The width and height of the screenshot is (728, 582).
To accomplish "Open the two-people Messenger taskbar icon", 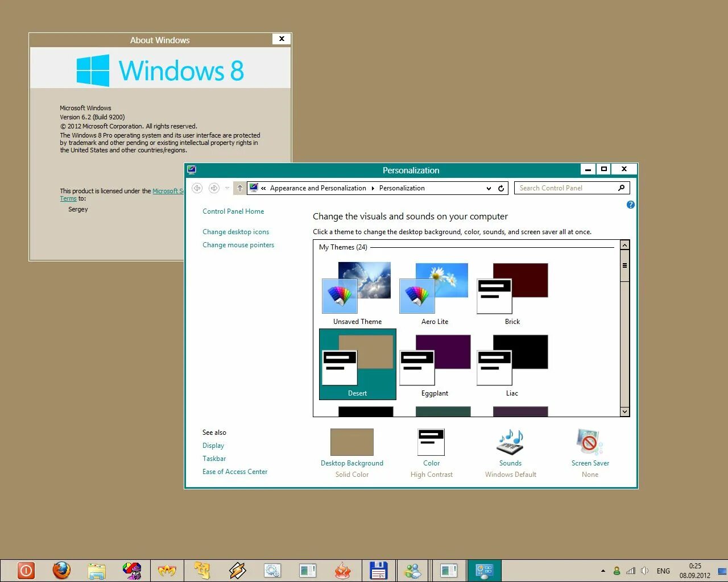I will coord(413,570).
